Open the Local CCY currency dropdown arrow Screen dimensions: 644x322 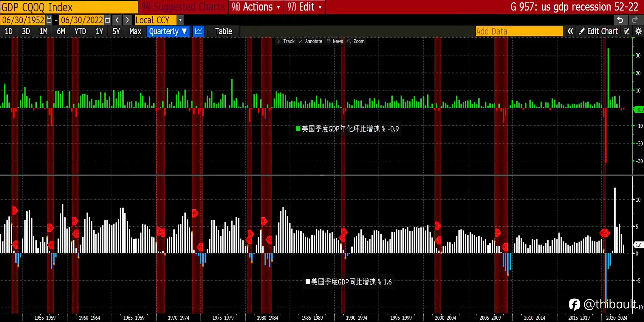click(x=180, y=20)
